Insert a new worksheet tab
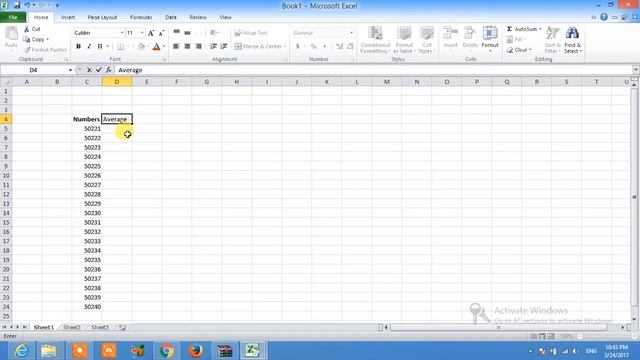Screen dimensions: 640x360 pos(122,327)
